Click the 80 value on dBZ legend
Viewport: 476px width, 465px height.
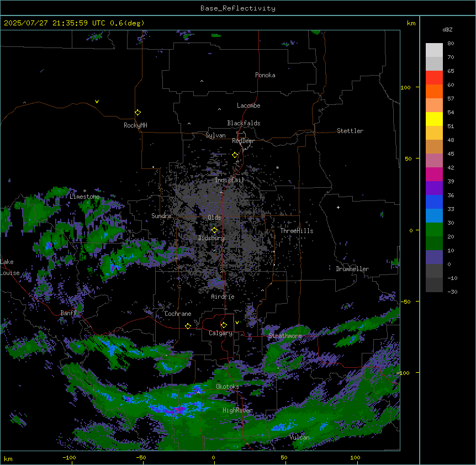[451, 44]
